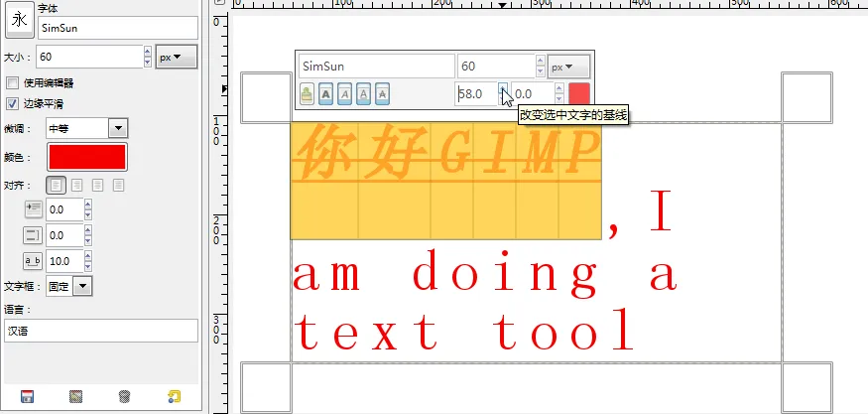Toggle italic in on-canvas text toolbar

(x=345, y=94)
